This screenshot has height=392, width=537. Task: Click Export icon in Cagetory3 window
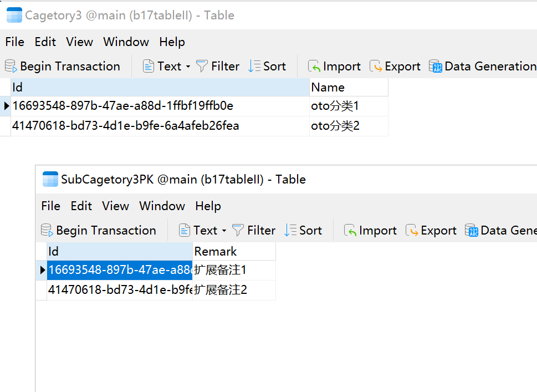(376, 66)
